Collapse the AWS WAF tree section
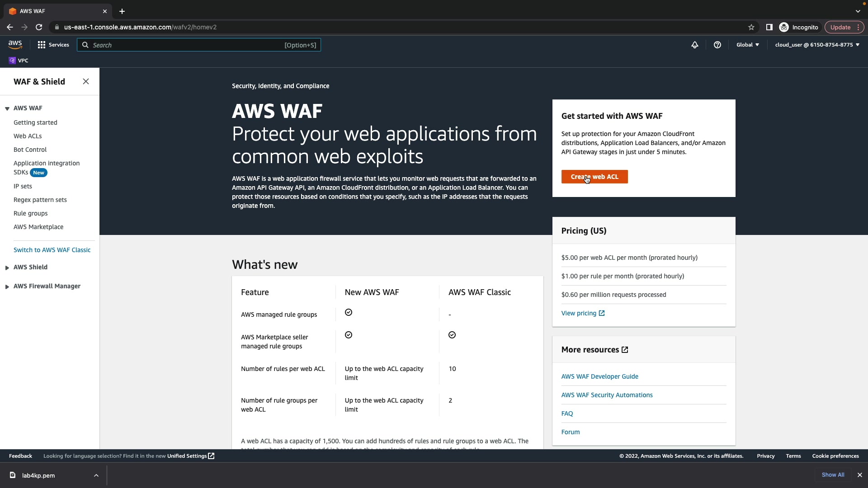 (x=7, y=108)
